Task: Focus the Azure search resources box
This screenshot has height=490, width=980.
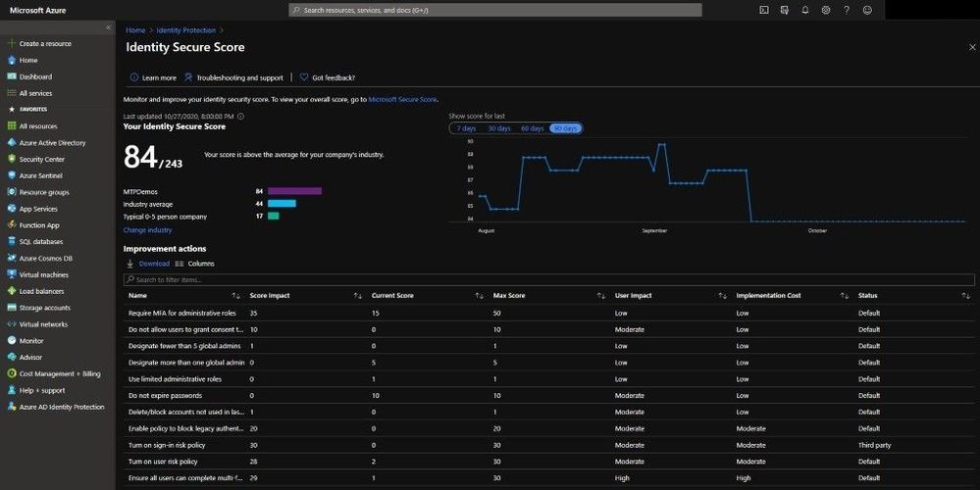Action: click(x=495, y=10)
